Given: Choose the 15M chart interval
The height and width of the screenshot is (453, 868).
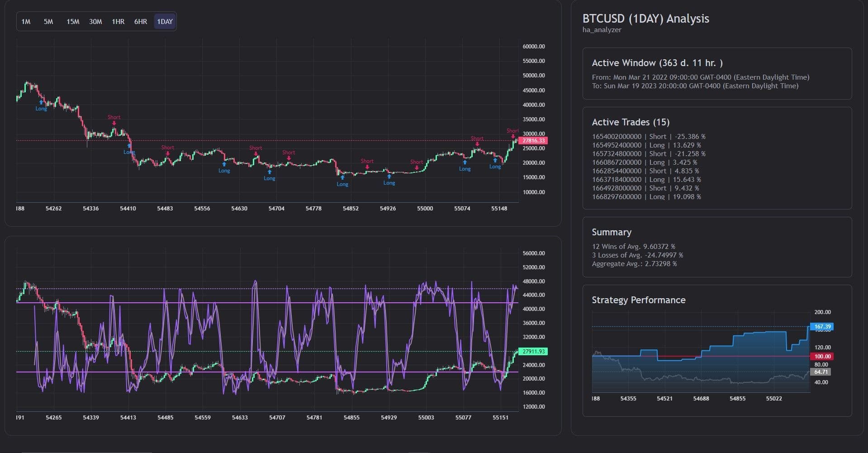Looking at the screenshot, I should [x=72, y=22].
